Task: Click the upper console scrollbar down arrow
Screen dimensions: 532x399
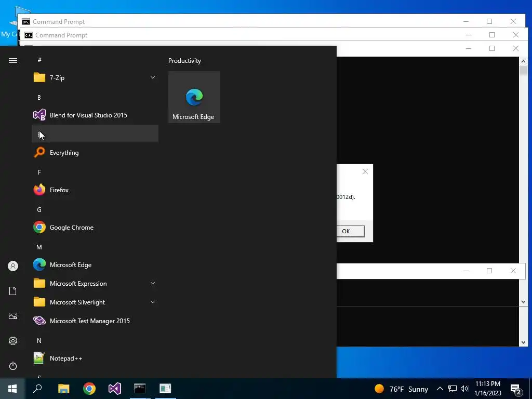Action: (523, 302)
